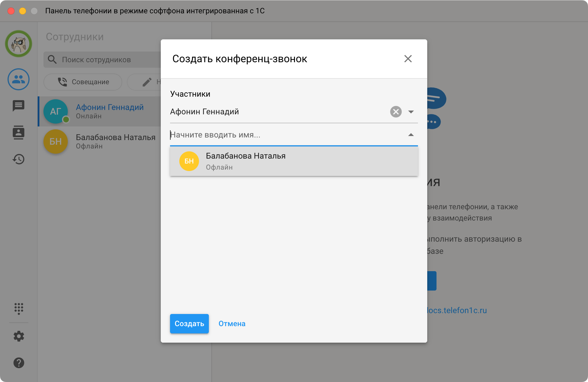The width and height of the screenshot is (588, 382).
Task: Click the Участники label
Action: (x=190, y=94)
